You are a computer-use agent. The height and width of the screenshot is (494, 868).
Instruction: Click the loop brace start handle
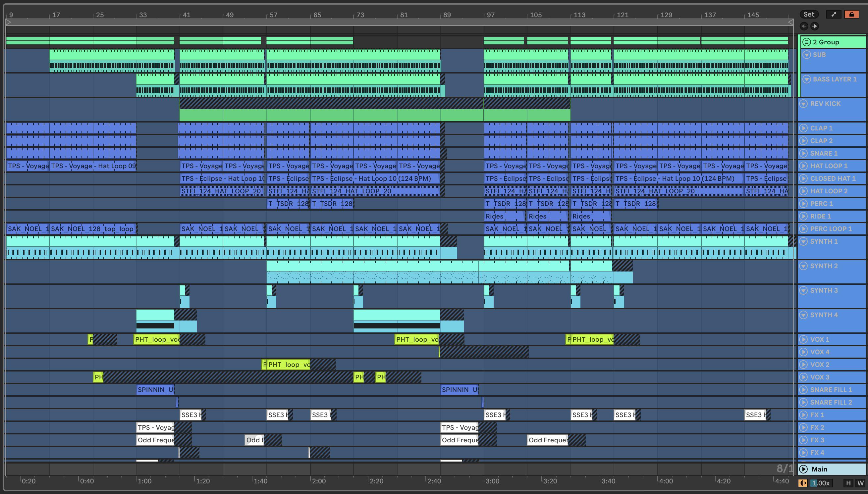point(9,22)
